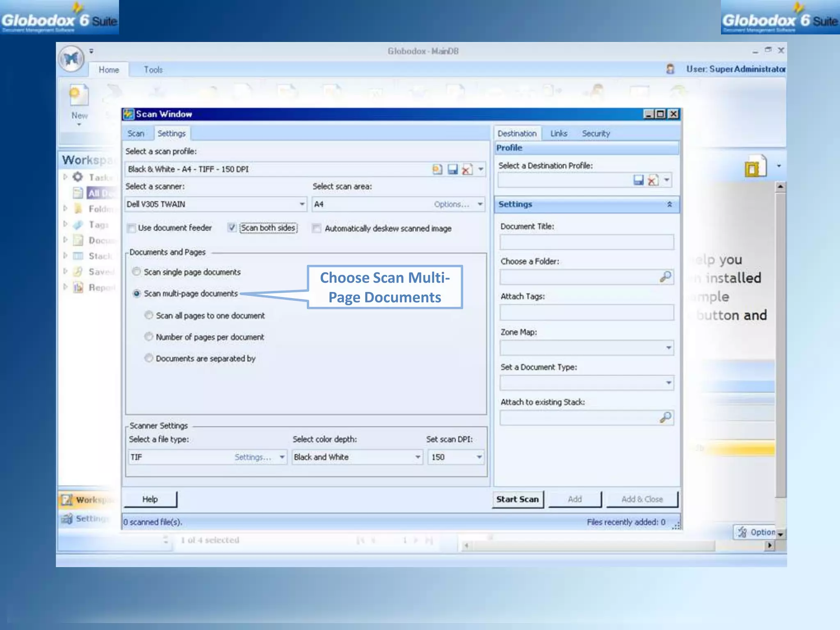Open existing stack search magnifier icon

click(x=665, y=418)
